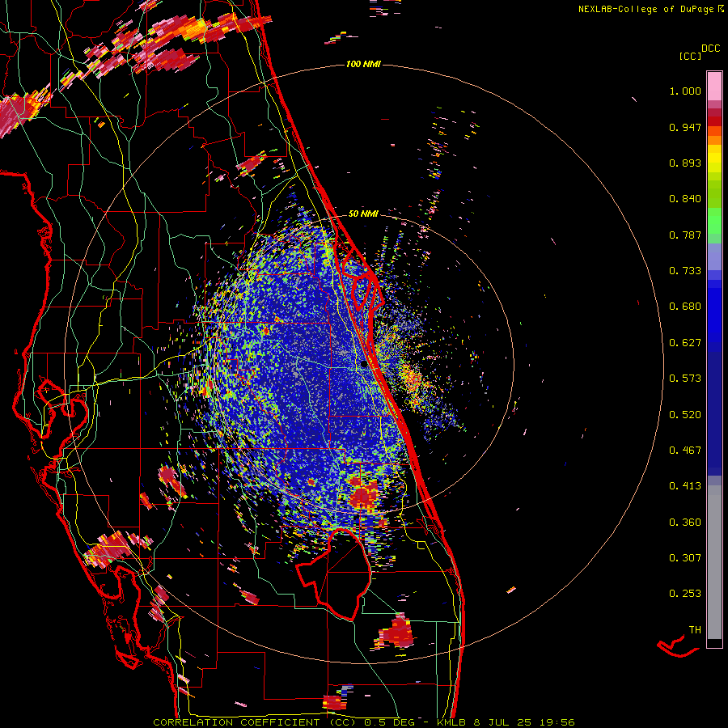Select the 0.307 scale value
Screen dimensions: 728x728
[685, 558]
